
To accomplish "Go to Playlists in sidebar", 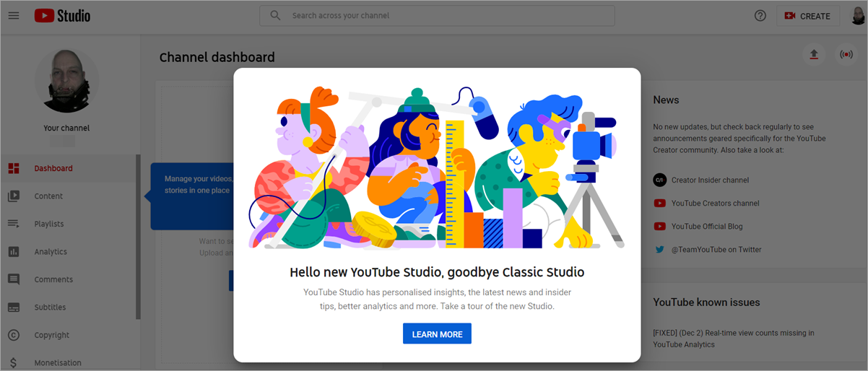I will [49, 224].
